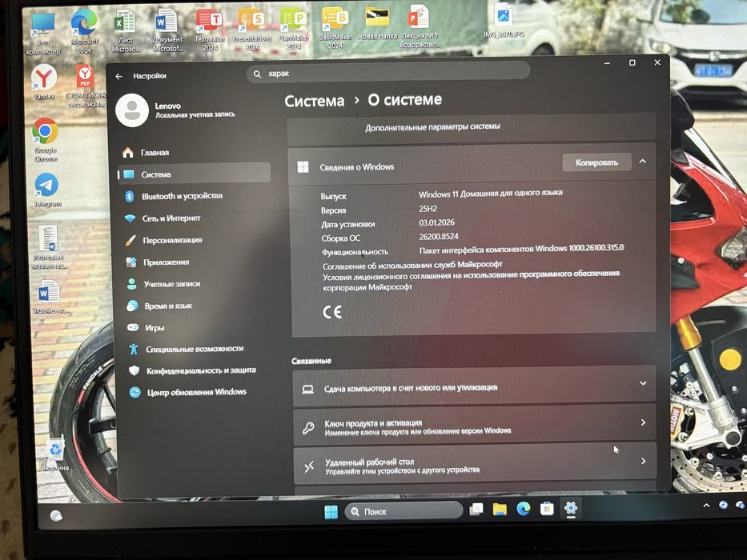Open the Лекция №5 PowerPoint file
Screen dimensions: 747x560
click(420, 26)
